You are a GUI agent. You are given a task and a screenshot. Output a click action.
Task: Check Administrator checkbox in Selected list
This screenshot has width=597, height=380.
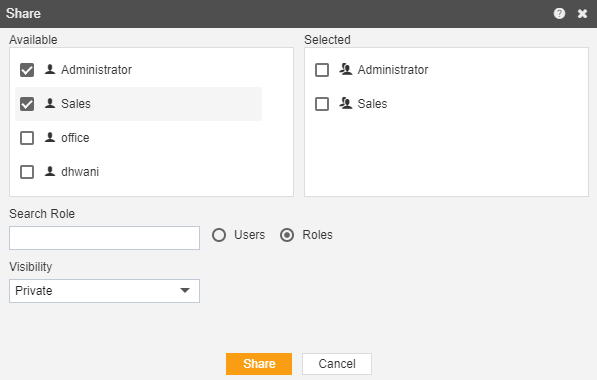click(322, 70)
